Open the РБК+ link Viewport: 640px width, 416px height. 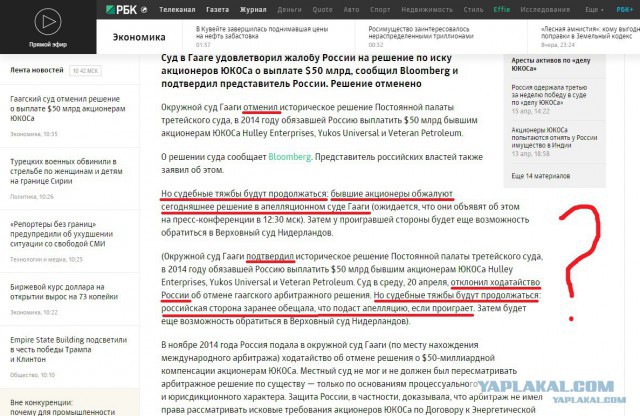point(625,9)
